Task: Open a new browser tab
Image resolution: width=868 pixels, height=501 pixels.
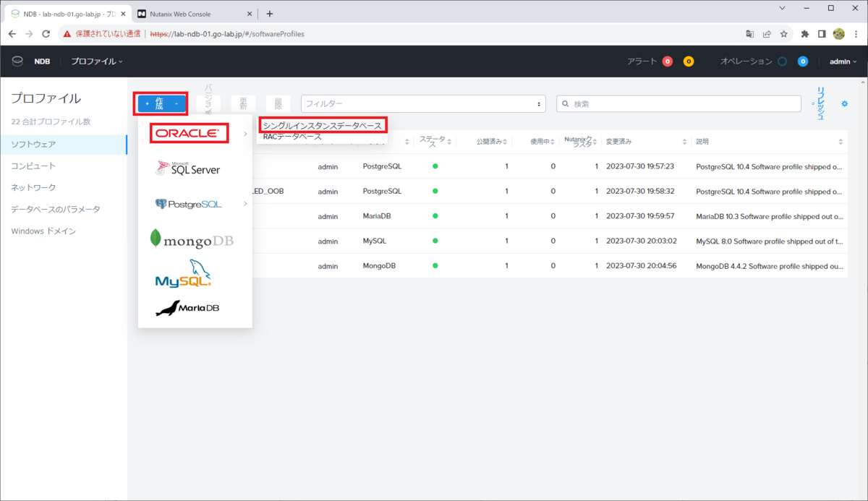Action: coord(270,14)
